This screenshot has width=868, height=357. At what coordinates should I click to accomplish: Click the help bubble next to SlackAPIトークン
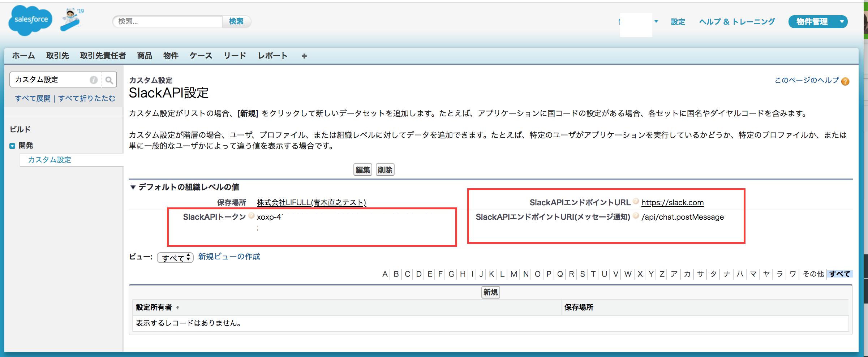point(252,216)
